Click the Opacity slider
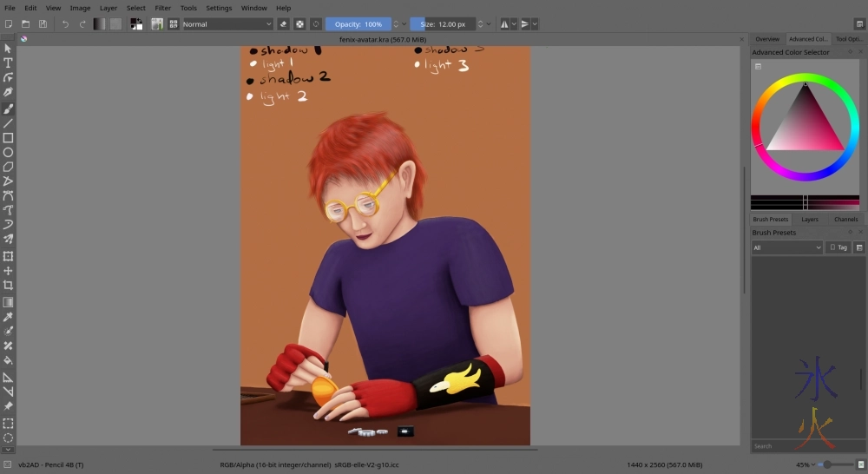Screen dimensions: 868x474 358,24
